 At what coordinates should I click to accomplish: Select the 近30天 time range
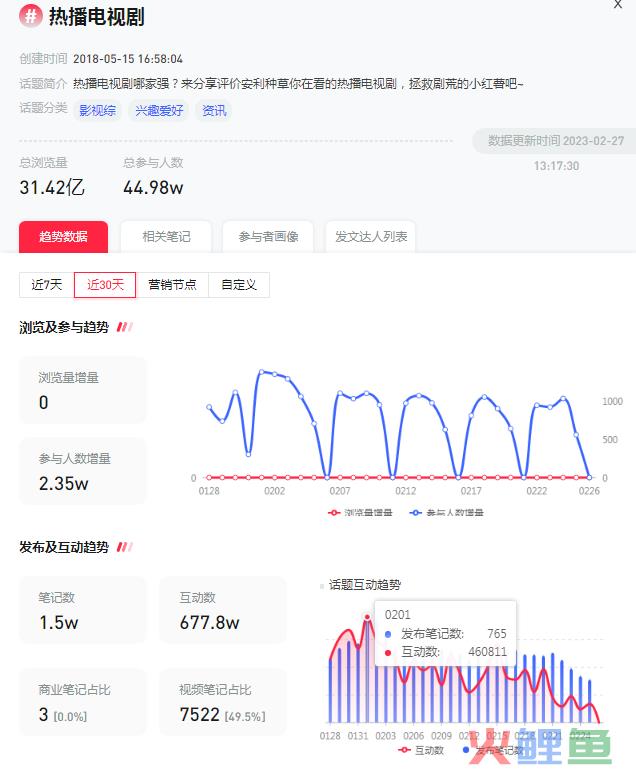click(105, 285)
